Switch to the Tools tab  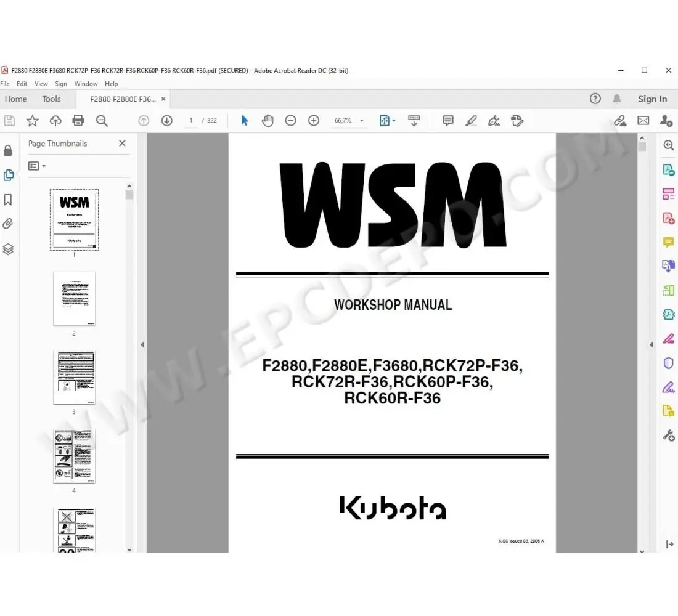51,99
